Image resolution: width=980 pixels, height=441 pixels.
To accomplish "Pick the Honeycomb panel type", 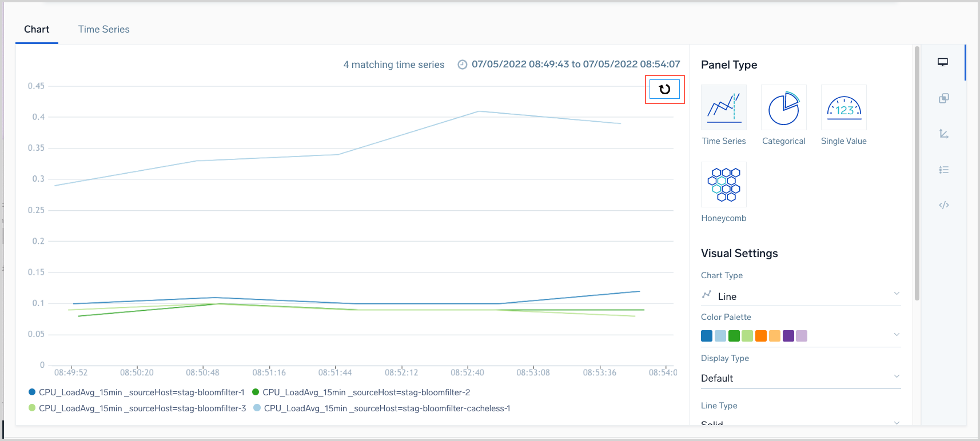I will 723,185.
